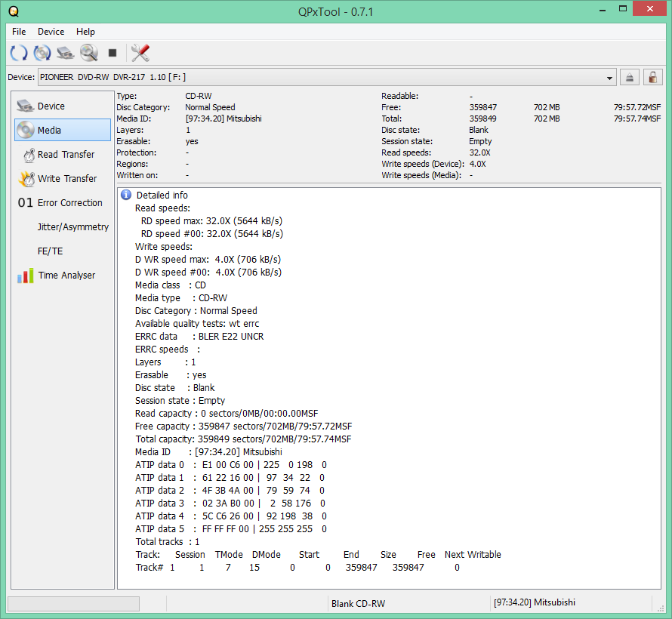Click the 'Track# 1' table row
Image resolution: width=672 pixels, height=619 pixels.
[297, 568]
